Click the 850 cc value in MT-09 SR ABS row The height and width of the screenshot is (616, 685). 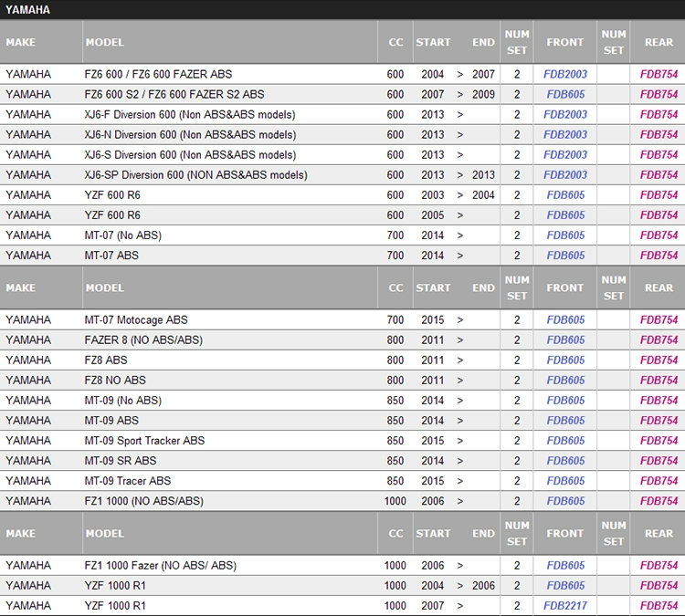(x=395, y=460)
